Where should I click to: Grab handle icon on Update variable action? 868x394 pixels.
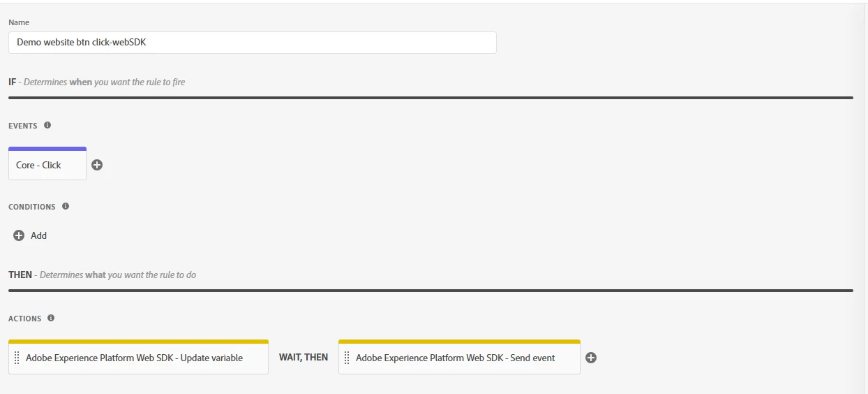point(17,358)
